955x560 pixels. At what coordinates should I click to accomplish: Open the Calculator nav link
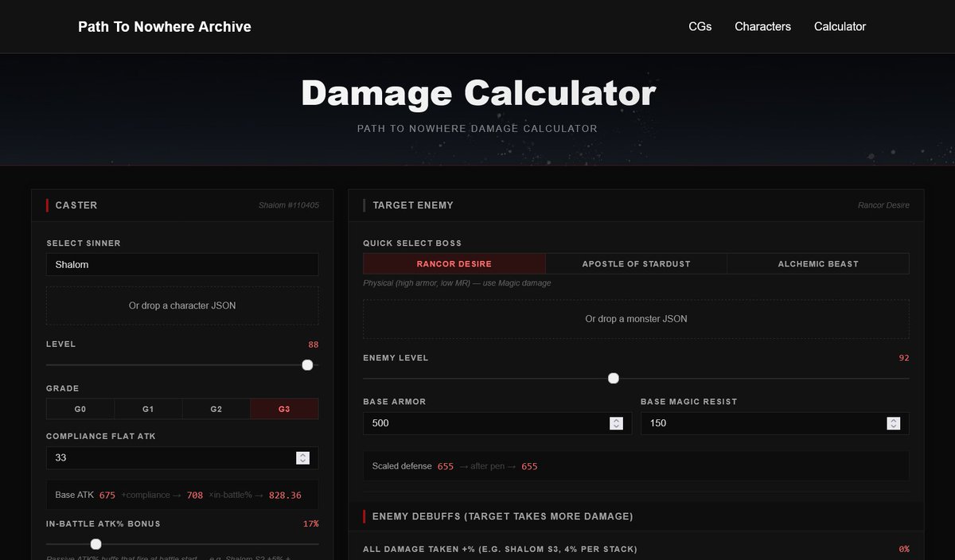click(x=840, y=27)
